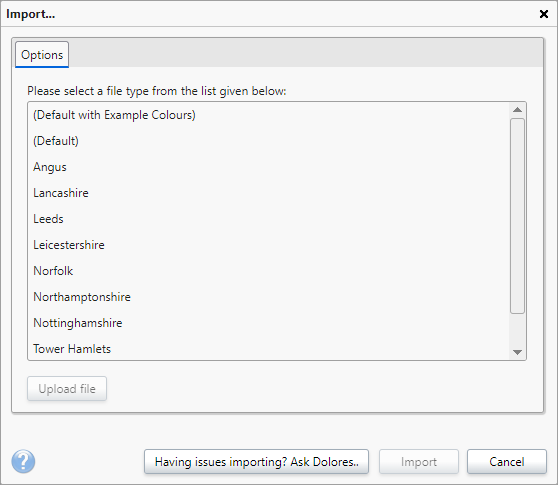Screen dimensions: 558x485
Task: Close the Import dialog with the X
Action: [x=543, y=14]
